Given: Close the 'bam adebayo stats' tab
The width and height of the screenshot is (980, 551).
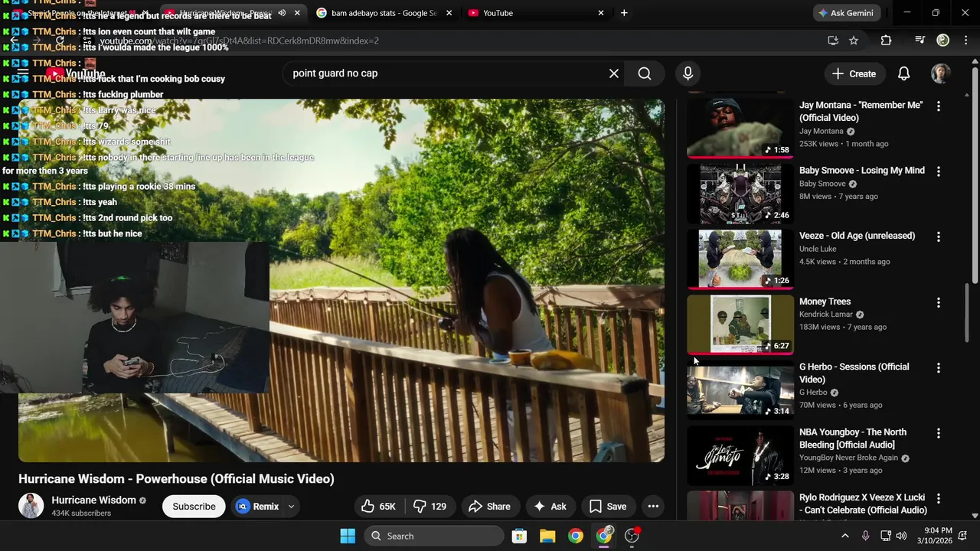Looking at the screenshot, I should click(449, 13).
